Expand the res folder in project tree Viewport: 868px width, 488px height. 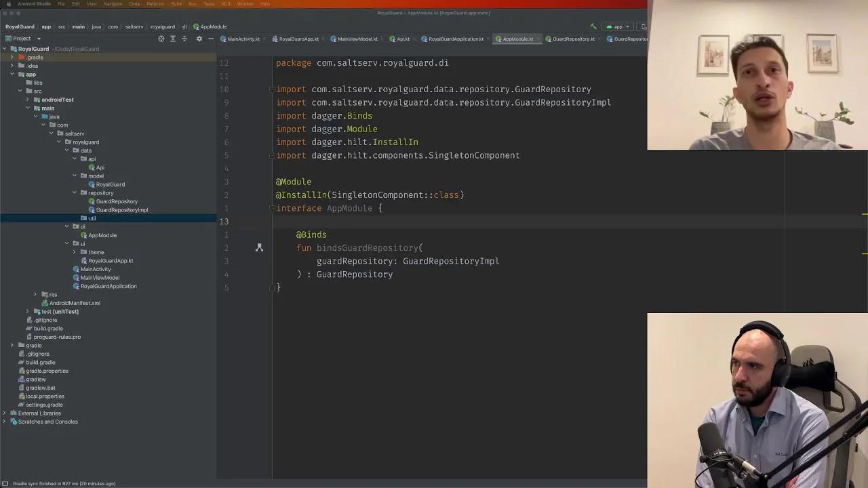(35, 294)
